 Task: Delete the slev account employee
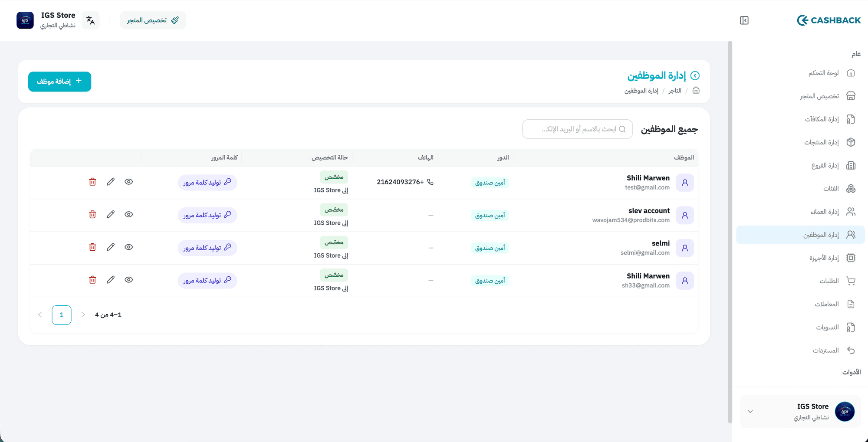pyautogui.click(x=92, y=214)
